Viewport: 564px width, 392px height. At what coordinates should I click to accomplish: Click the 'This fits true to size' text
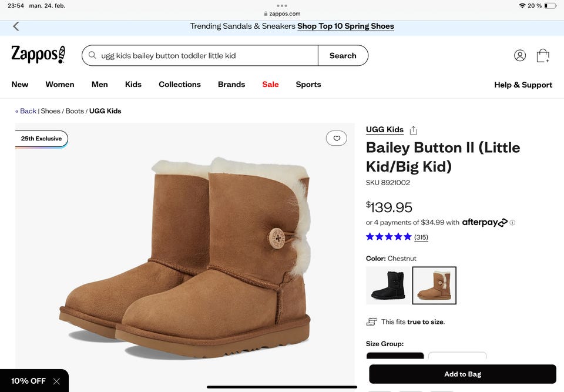(413, 322)
